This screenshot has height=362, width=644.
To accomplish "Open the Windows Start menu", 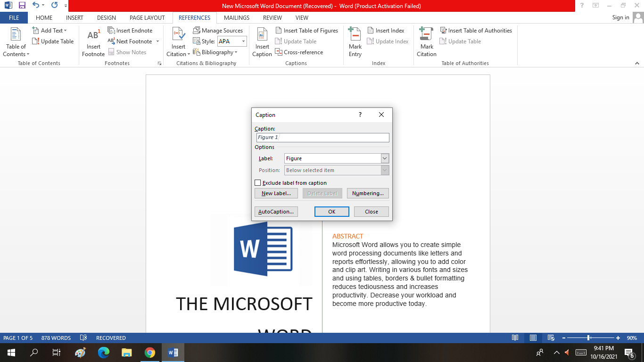I will (11, 353).
